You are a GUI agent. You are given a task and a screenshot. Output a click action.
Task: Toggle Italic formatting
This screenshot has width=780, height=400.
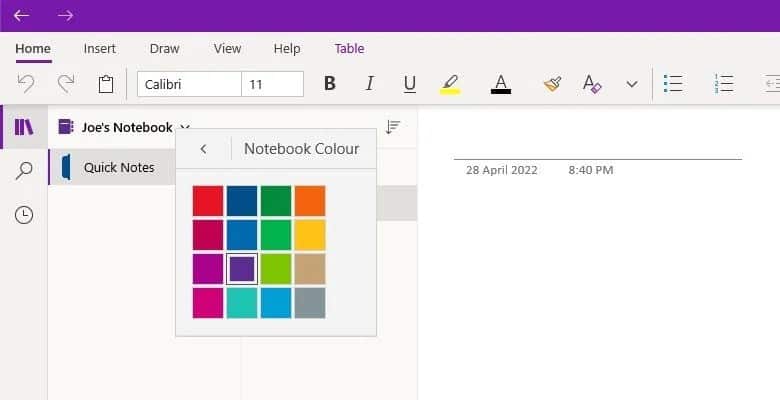[x=369, y=84]
